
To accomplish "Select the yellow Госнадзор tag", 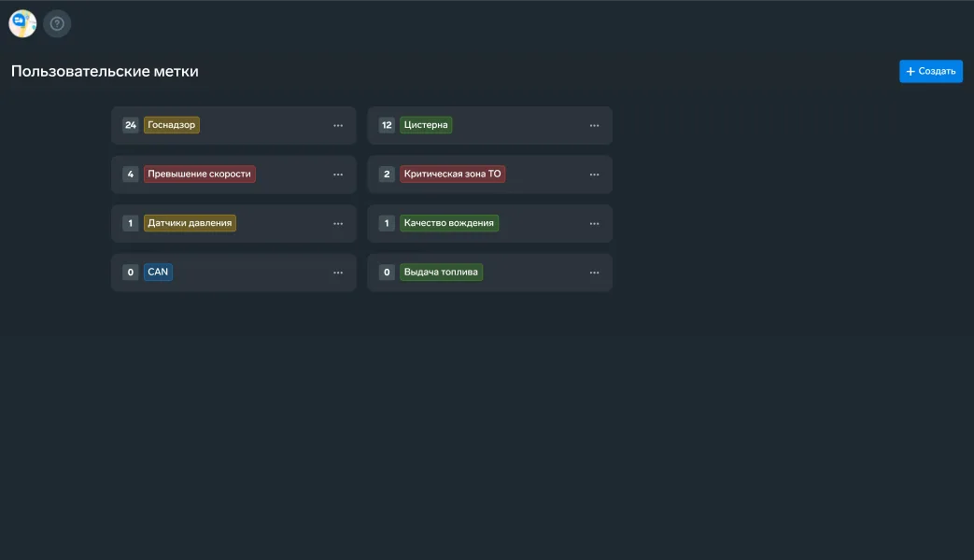I will click(x=172, y=125).
